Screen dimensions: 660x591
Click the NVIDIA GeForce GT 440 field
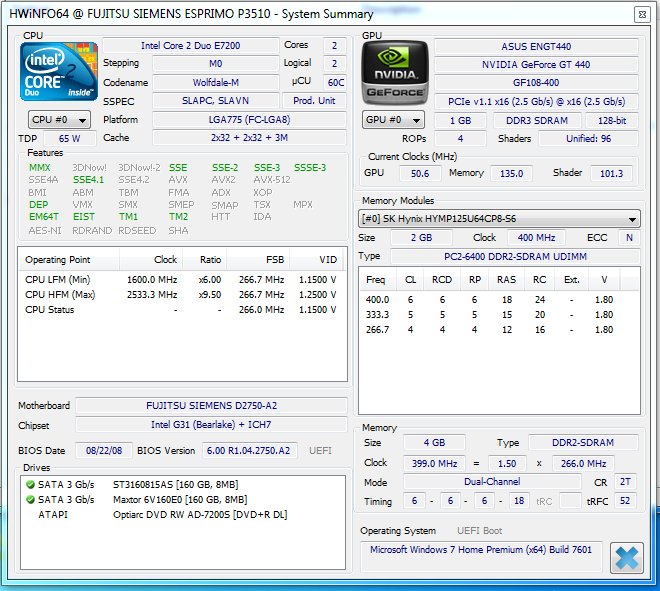point(536,64)
